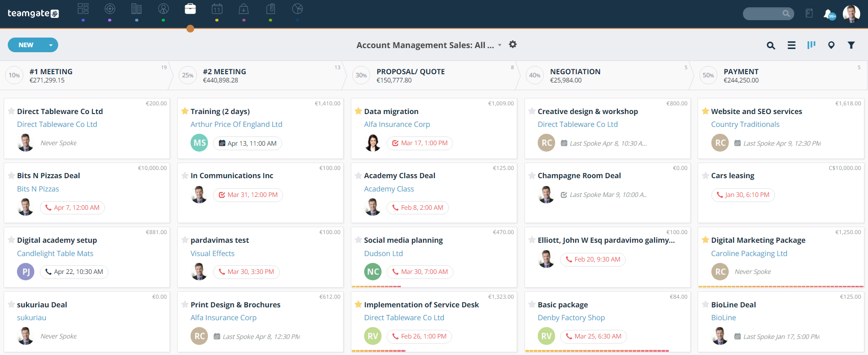
Task: Open the Account Management Sales pipeline dropdown
Action: 429,45
